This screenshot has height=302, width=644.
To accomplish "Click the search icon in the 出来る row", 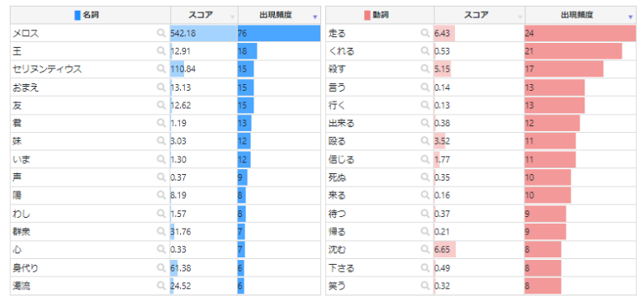I will point(424,123).
